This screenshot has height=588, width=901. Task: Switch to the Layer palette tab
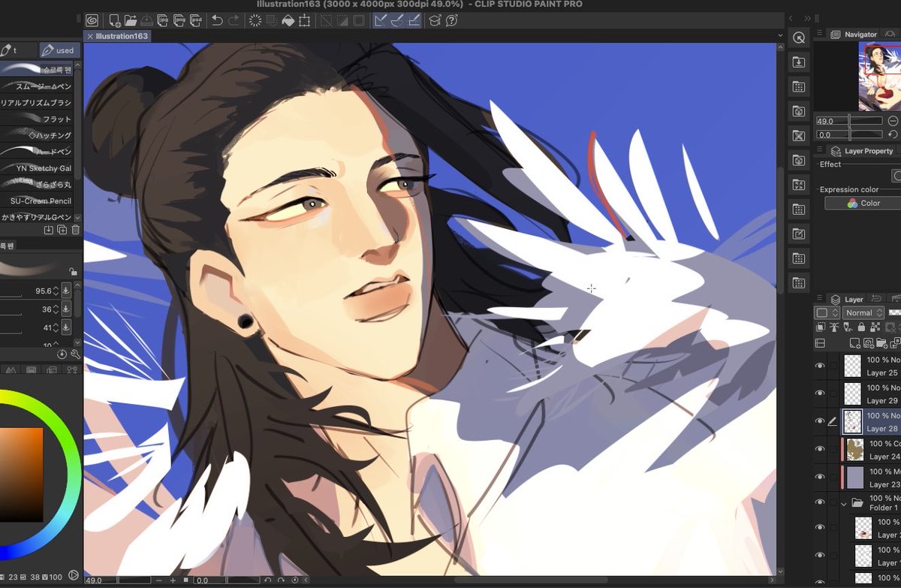(848, 299)
